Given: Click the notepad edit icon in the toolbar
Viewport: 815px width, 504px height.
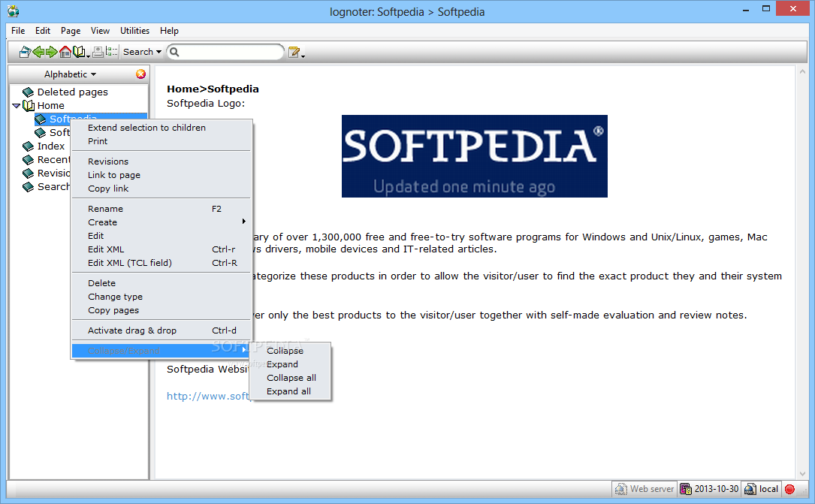Looking at the screenshot, I should 294,52.
